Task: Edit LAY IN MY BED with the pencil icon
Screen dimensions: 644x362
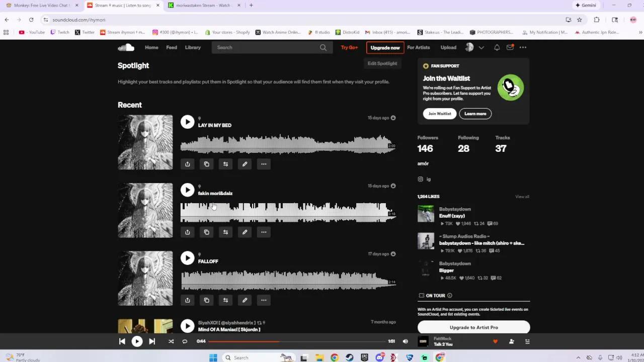Action: [245, 164]
